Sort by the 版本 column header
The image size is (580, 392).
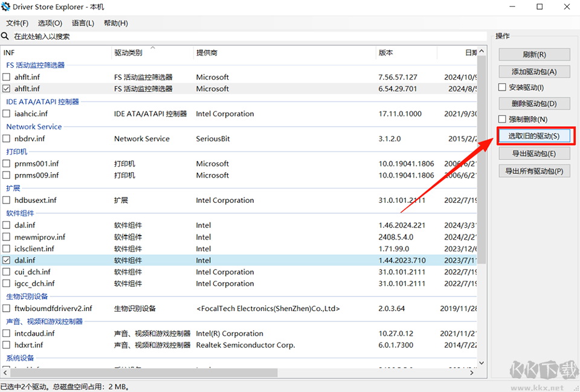click(x=406, y=53)
